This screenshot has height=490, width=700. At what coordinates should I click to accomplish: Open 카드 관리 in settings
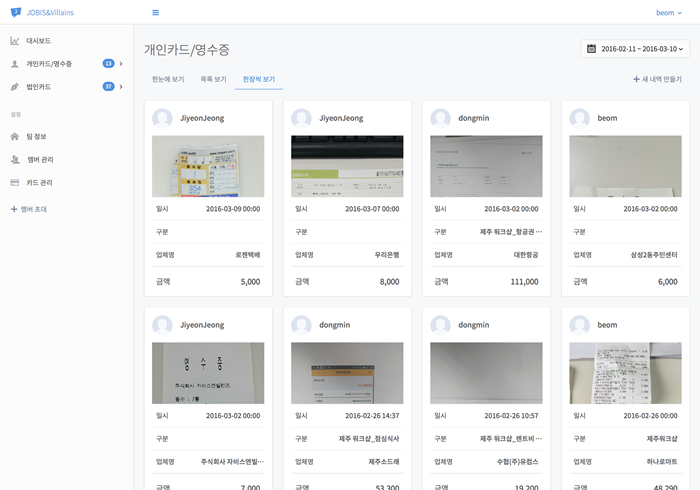(39, 183)
